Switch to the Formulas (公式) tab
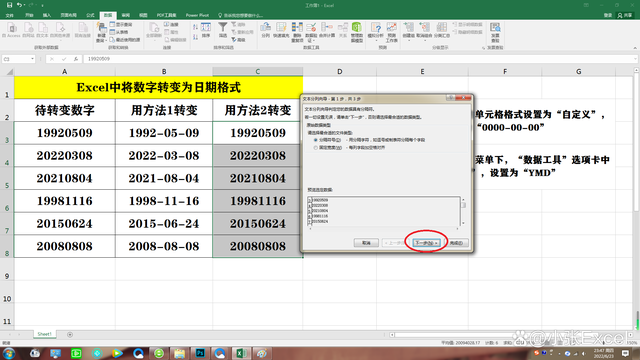640x360 pixels. (90, 15)
